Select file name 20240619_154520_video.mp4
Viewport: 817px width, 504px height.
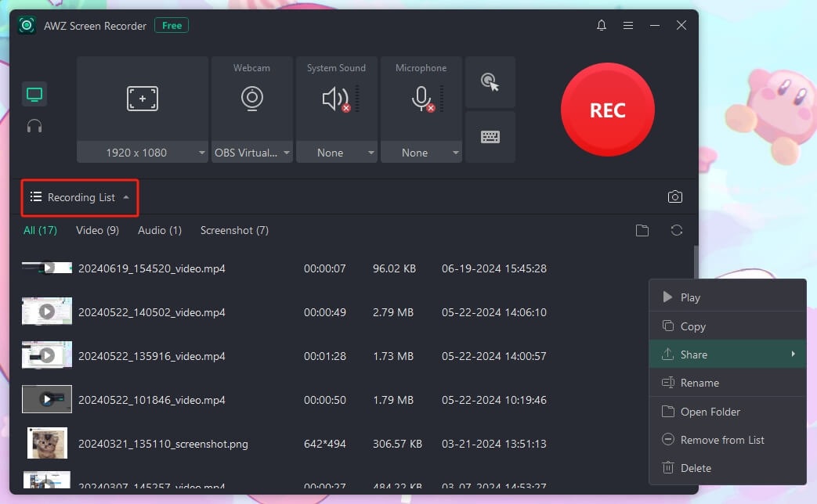point(152,268)
